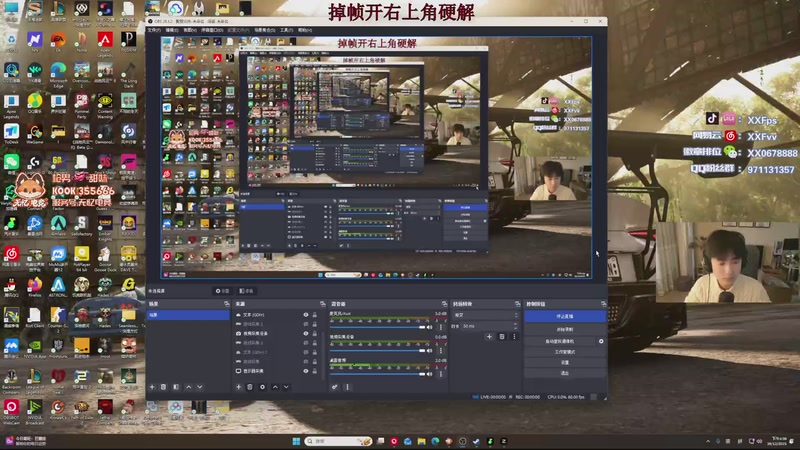Pop out the Controls (控制按钮) dock
This screenshot has width=800, height=450.
[x=604, y=304]
